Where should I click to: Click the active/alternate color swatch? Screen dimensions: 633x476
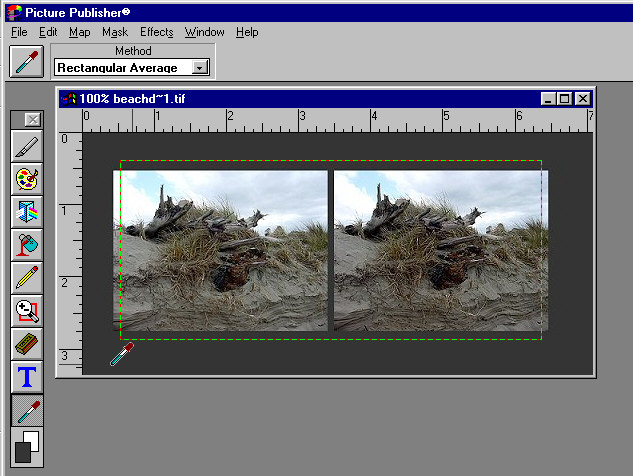27,445
